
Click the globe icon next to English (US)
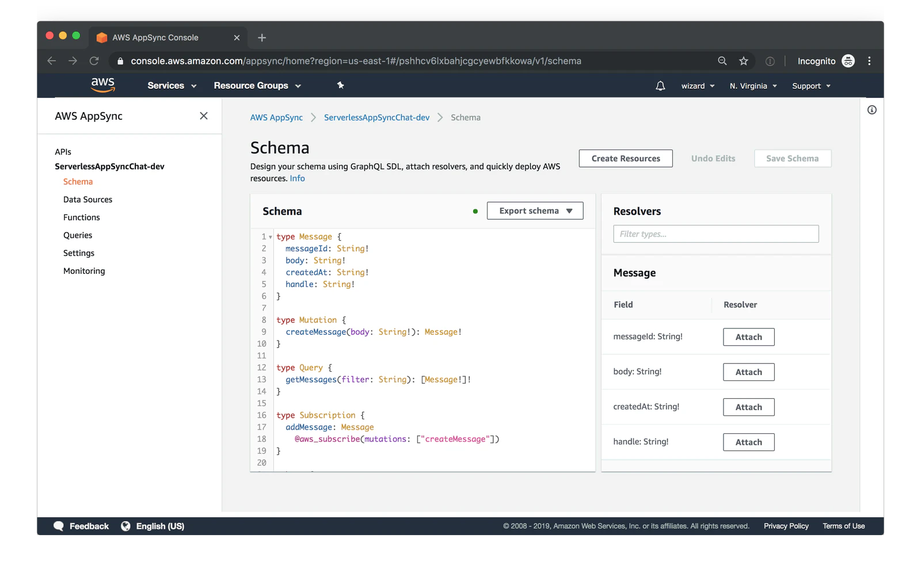(x=126, y=525)
